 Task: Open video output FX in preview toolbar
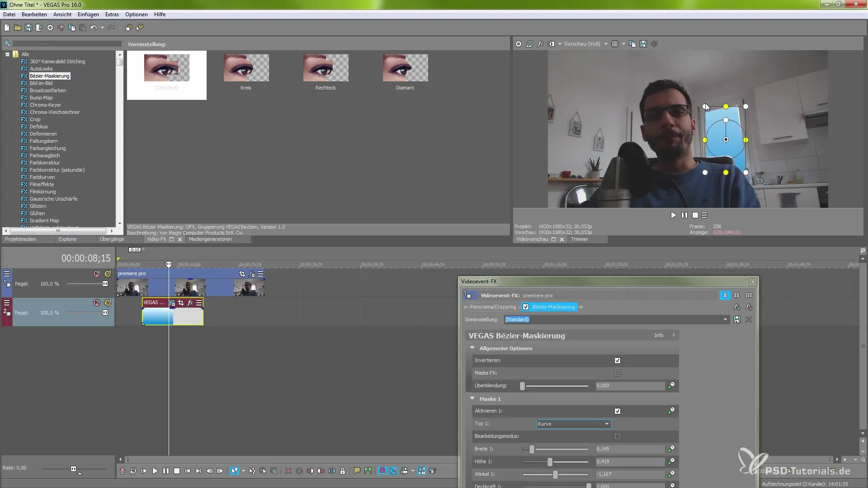tap(540, 44)
